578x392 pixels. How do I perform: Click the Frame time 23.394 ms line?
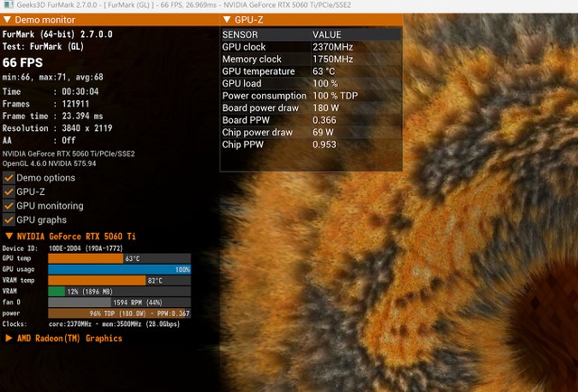(52, 116)
